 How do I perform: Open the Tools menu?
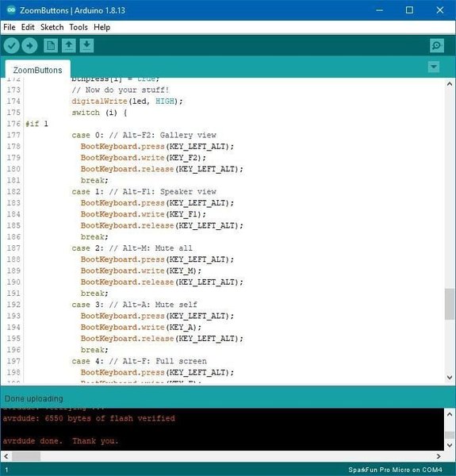pos(79,27)
